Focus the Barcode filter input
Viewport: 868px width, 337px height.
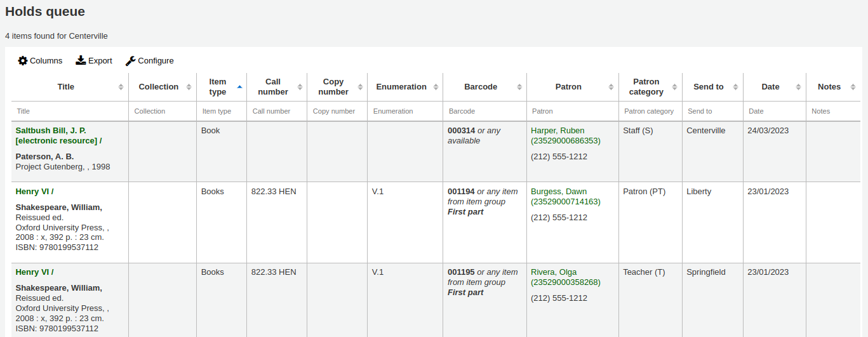tap(484, 111)
